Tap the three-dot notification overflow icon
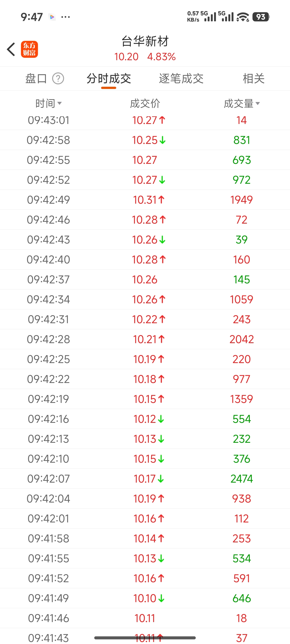The image size is (290, 644). (x=66, y=17)
